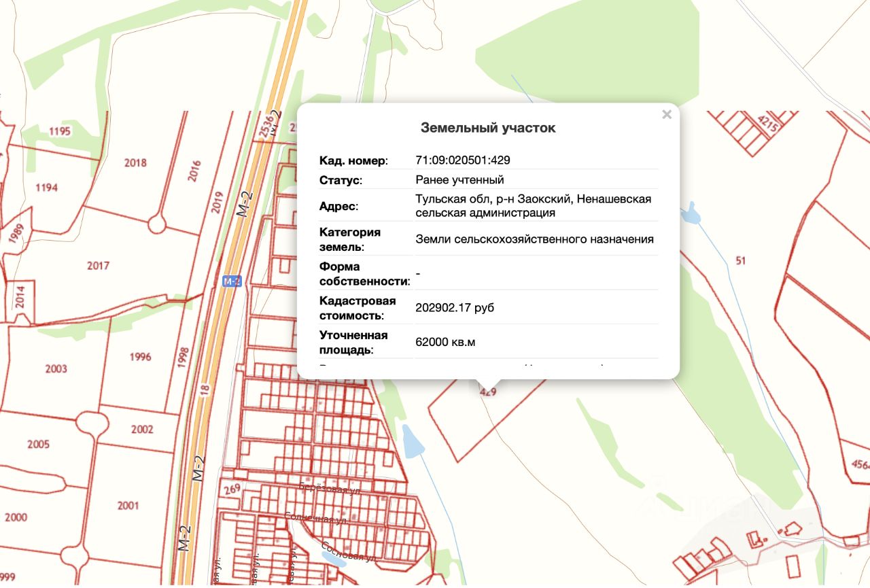Image resolution: width=870 pixels, height=588 pixels.
Task: Click the Кад. номер label
Action: 353,160
